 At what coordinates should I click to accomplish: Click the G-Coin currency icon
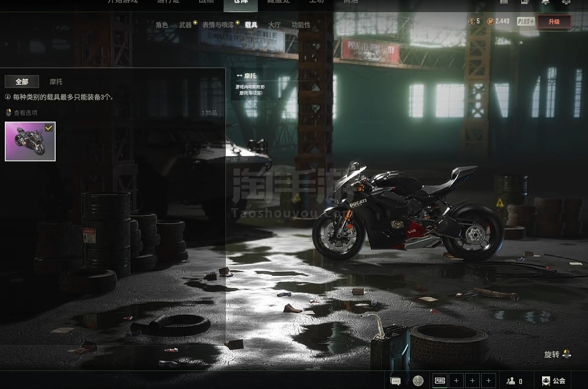click(472, 21)
